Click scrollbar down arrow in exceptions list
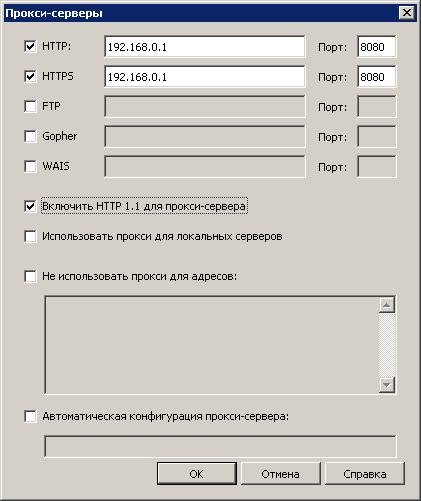The width and height of the screenshot is (421, 501). [387, 385]
